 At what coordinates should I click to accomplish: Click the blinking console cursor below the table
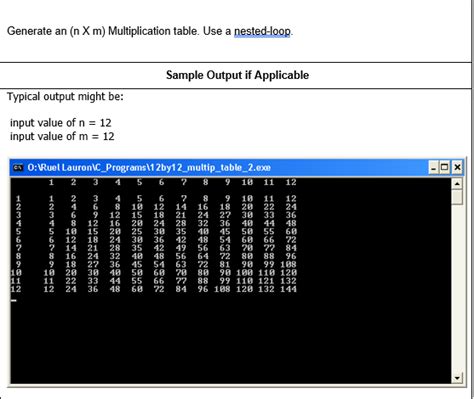point(13,300)
